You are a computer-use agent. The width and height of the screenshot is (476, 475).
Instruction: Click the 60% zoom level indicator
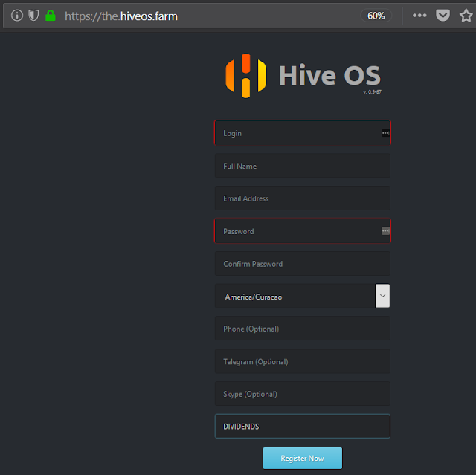coord(376,16)
